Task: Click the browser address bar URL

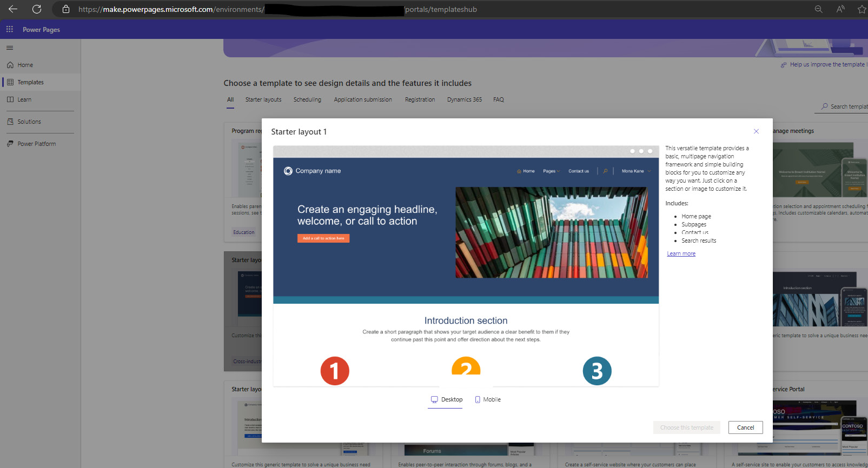Action: [277, 9]
